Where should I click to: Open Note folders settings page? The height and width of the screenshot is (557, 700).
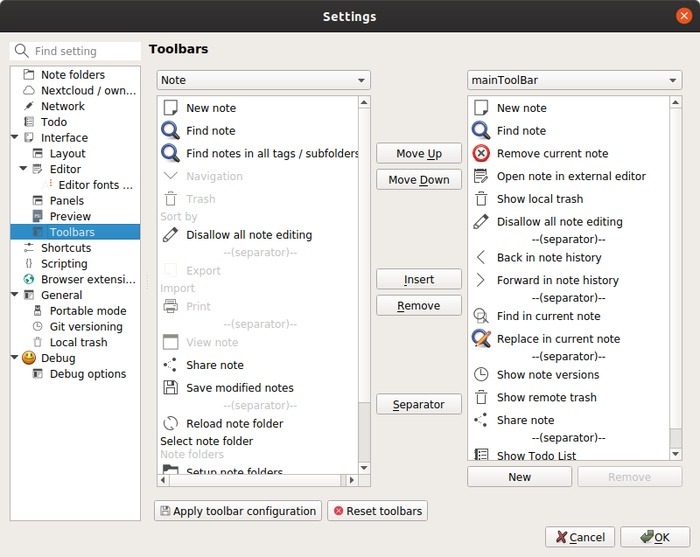pyautogui.click(x=75, y=75)
